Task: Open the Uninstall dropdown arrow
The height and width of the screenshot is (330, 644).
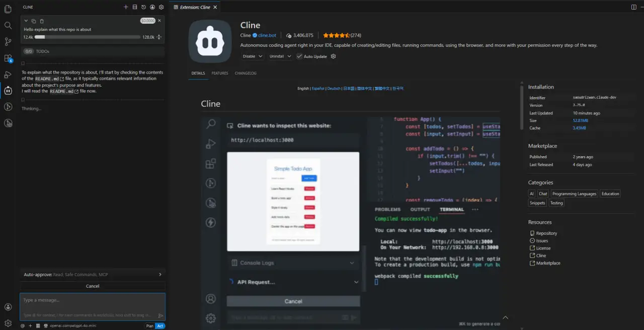Action: point(289,56)
